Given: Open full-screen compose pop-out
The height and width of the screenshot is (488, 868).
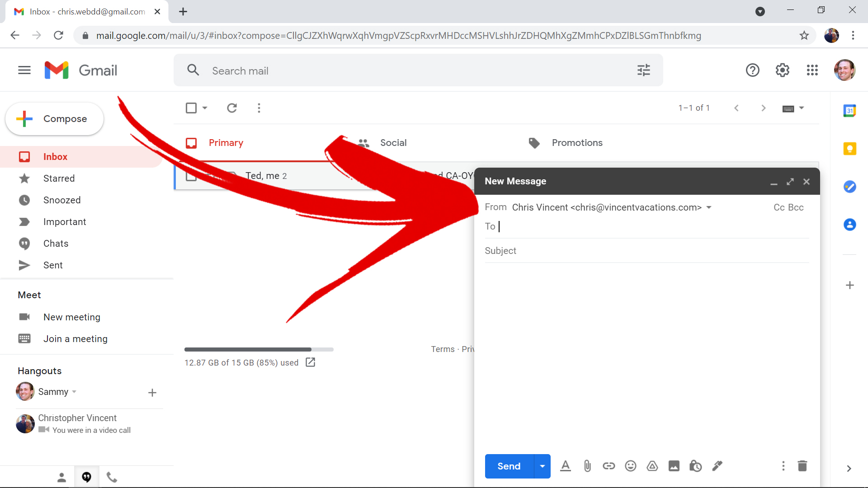Looking at the screenshot, I should (790, 182).
